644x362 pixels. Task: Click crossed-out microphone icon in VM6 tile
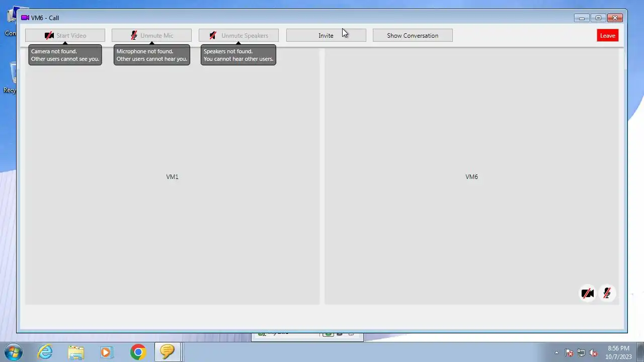point(607,294)
